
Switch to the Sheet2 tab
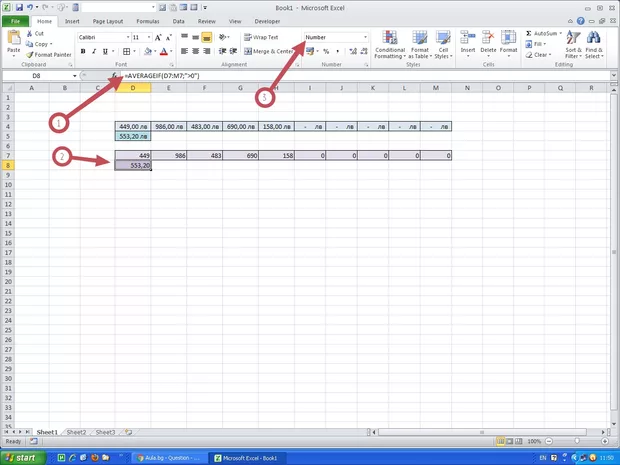(x=76, y=432)
